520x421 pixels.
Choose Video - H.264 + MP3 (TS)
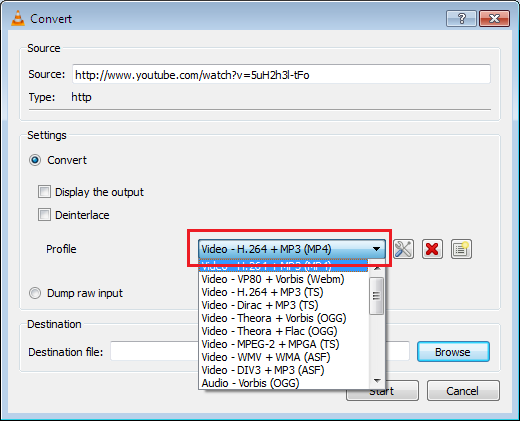point(284,292)
